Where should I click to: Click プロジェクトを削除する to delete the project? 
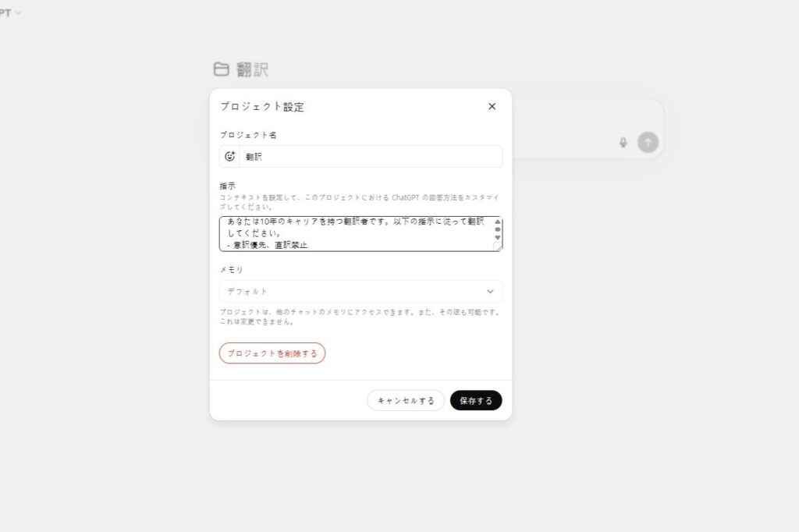(x=272, y=353)
